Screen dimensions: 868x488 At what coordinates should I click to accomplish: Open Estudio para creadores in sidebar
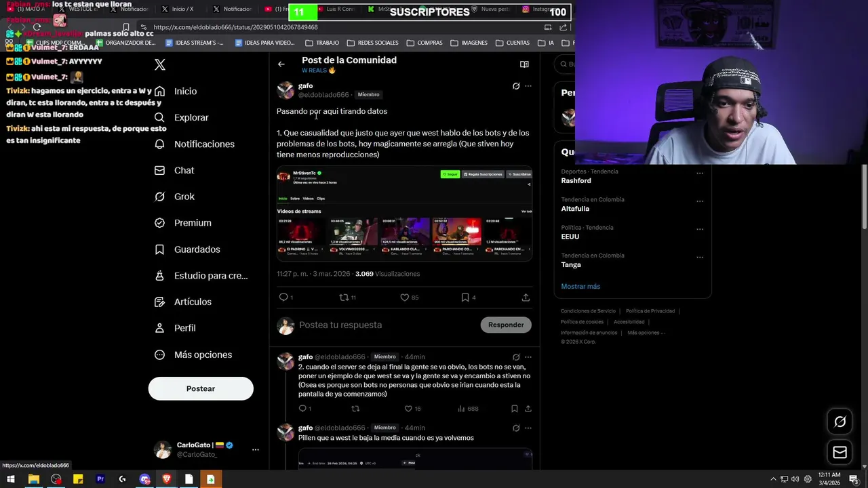(x=201, y=276)
